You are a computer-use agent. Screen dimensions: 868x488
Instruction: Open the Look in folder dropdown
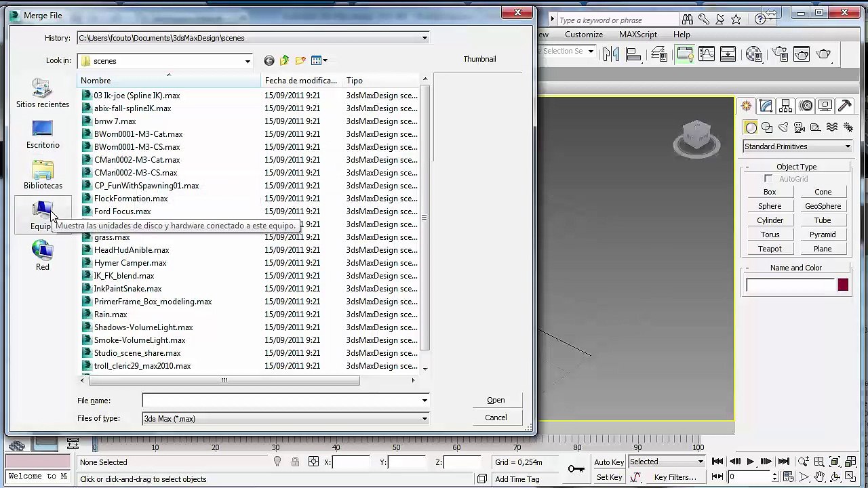point(248,61)
